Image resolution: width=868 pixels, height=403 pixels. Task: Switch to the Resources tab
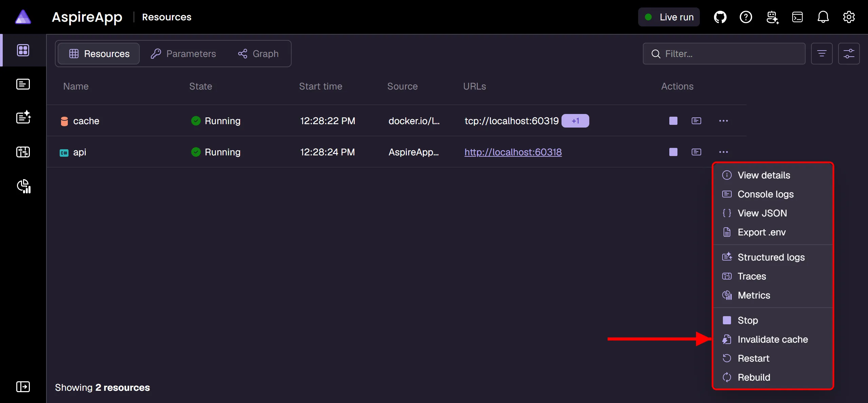pyautogui.click(x=99, y=54)
